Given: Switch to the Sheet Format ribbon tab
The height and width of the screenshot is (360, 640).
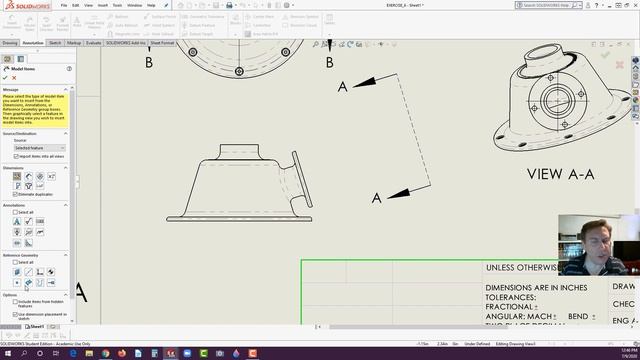Looking at the screenshot, I should click(x=162, y=43).
